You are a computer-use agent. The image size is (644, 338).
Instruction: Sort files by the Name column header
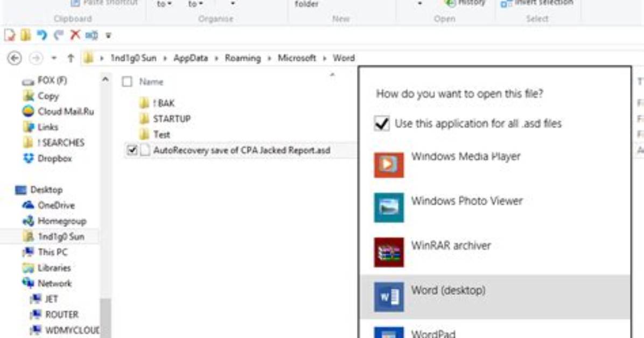(151, 82)
